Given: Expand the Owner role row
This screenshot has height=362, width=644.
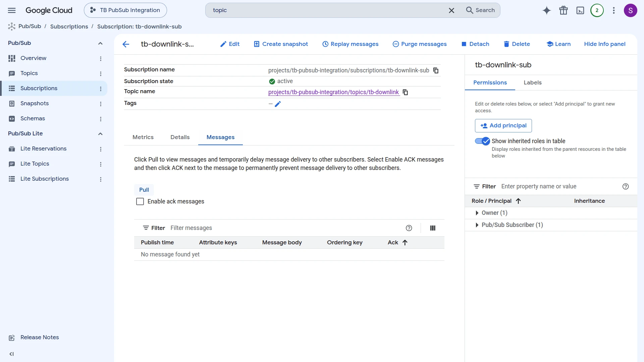Looking at the screenshot, I should pyautogui.click(x=477, y=213).
